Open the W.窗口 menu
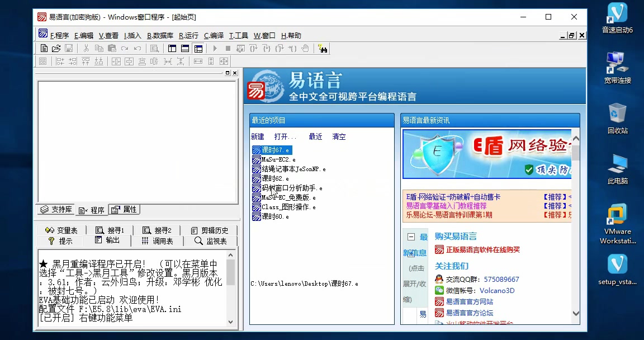Screen dimensions: 644x340 (264, 36)
